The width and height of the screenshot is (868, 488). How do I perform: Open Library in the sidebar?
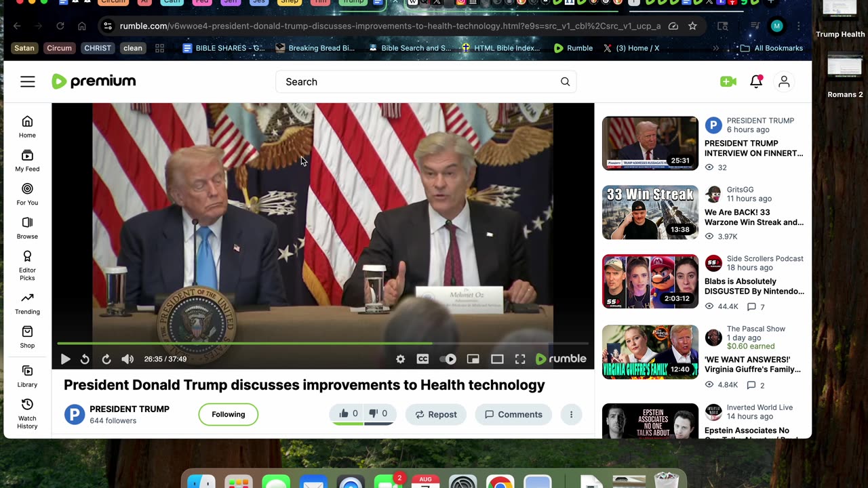point(27,376)
